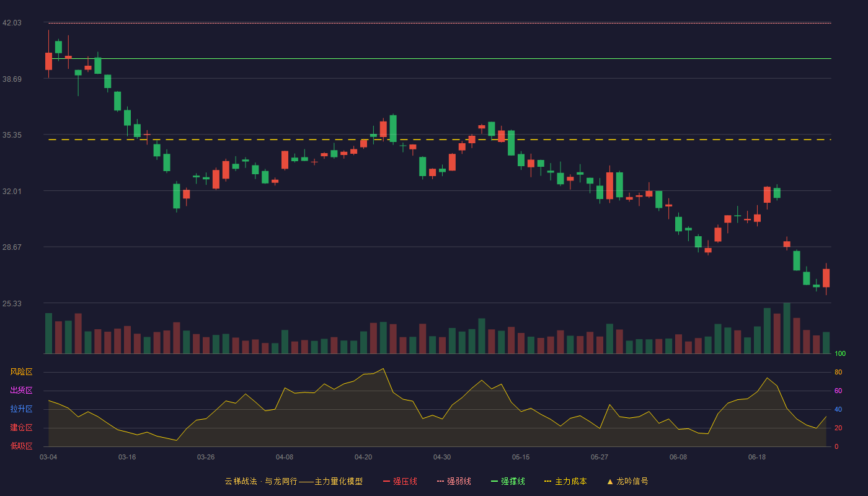This screenshot has width=868, height=496.
Task: Click the 03-04 date label
Action: (x=48, y=457)
